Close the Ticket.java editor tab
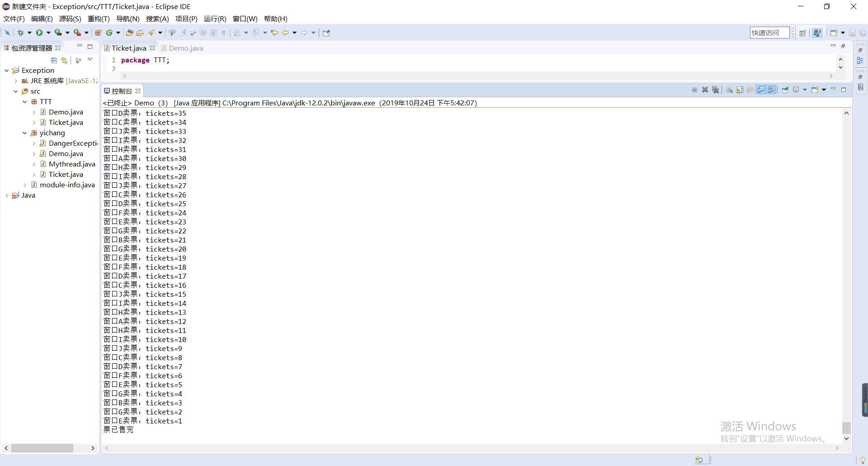This screenshot has height=466, width=868. (152, 48)
